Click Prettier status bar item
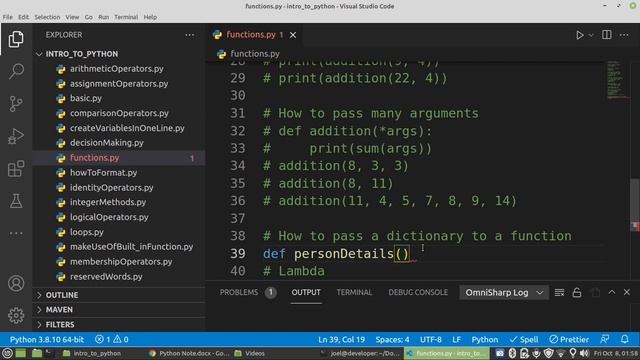The image size is (640, 360). (569, 340)
